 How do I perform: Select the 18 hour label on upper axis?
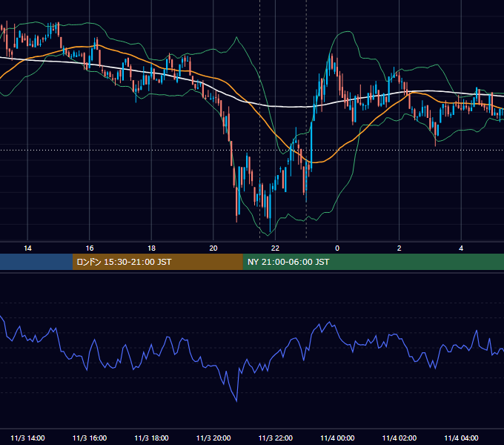click(x=151, y=248)
